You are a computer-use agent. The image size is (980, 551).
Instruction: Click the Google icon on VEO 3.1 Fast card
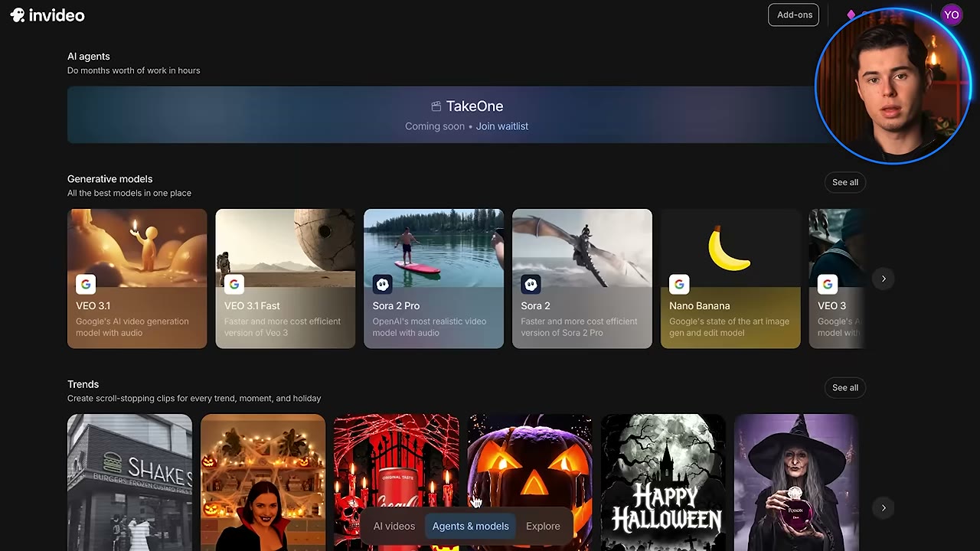(234, 284)
